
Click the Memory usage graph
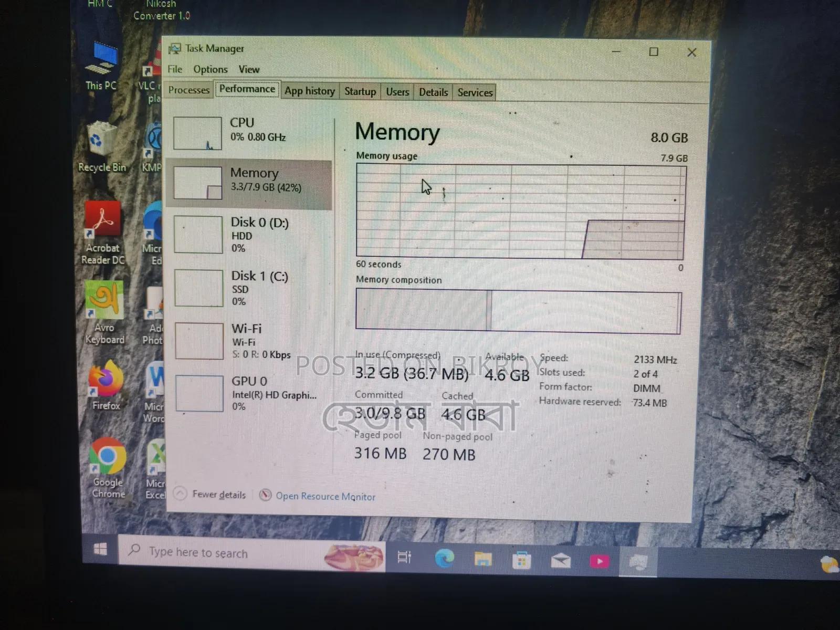tap(521, 212)
